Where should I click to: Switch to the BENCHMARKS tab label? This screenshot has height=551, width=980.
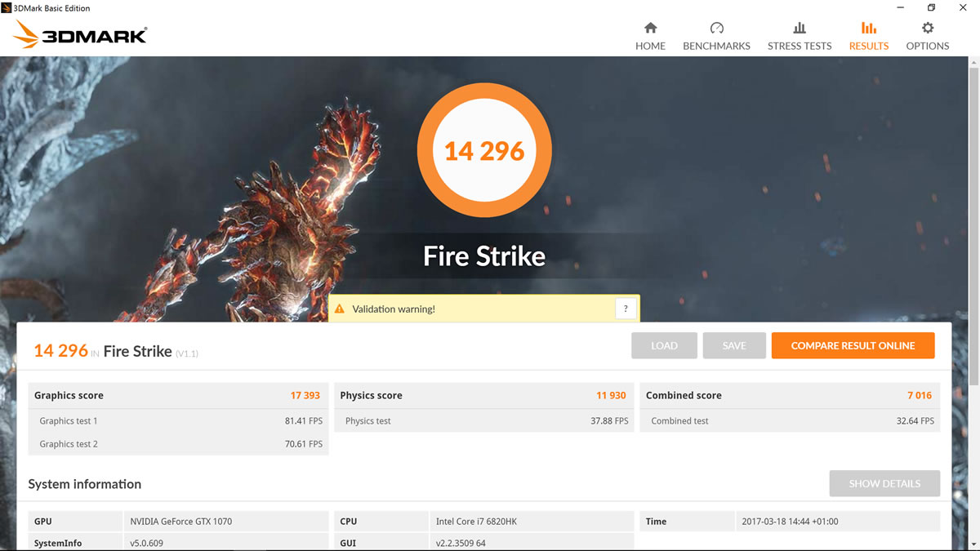point(716,47)
